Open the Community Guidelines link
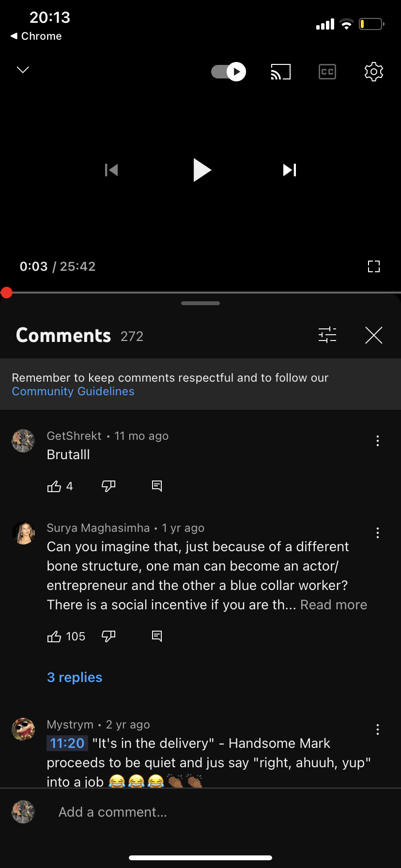The width and height of the screenshot is (401, 868). click(x=73, y=391)
